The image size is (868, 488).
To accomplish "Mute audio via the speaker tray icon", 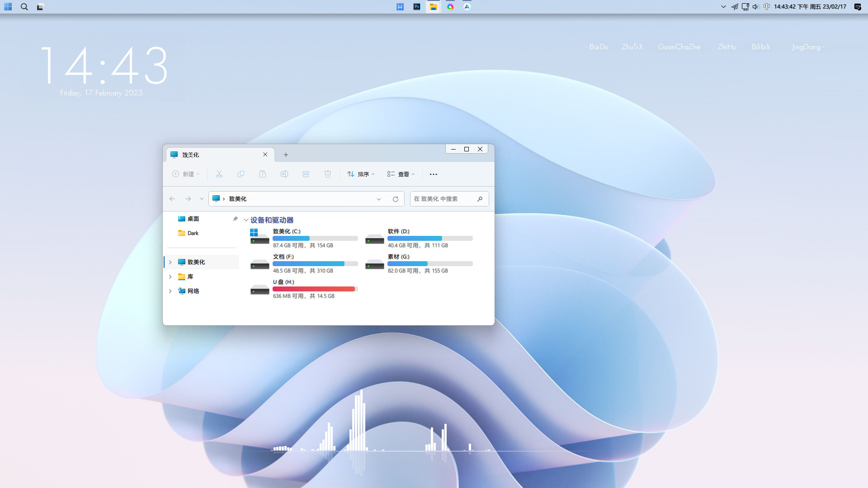I will tap(755, 7).
